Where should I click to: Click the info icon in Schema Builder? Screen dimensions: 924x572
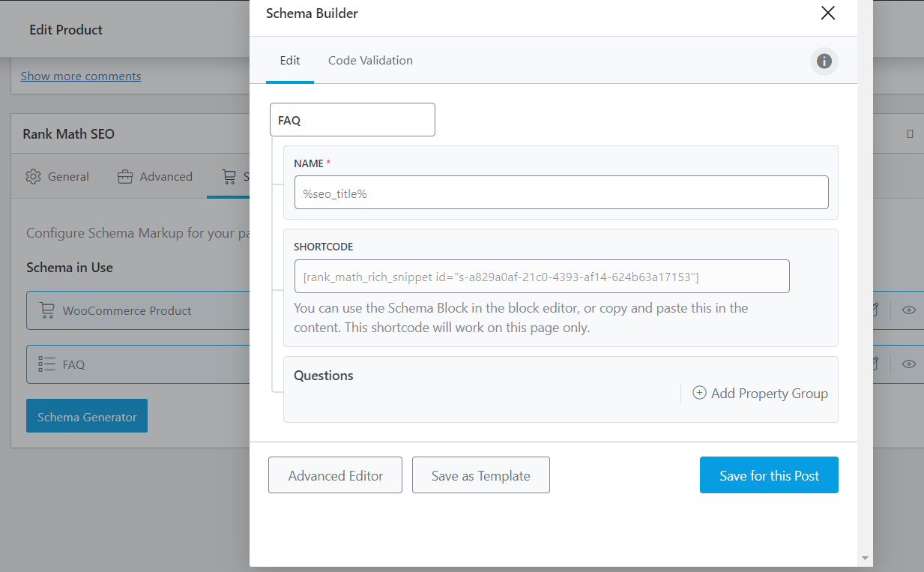tap(824, 61)
